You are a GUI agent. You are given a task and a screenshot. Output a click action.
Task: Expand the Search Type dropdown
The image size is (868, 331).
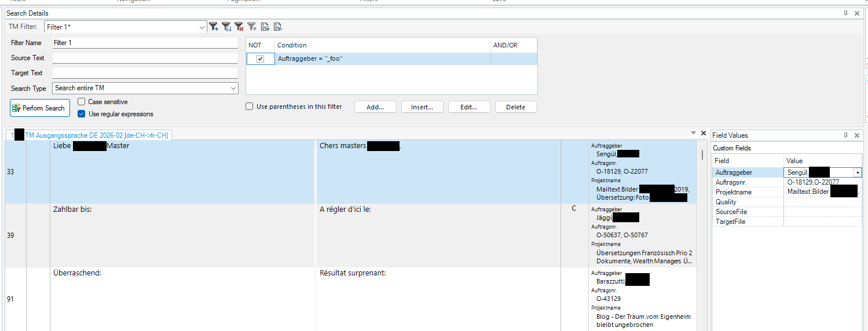pos(233,88)
